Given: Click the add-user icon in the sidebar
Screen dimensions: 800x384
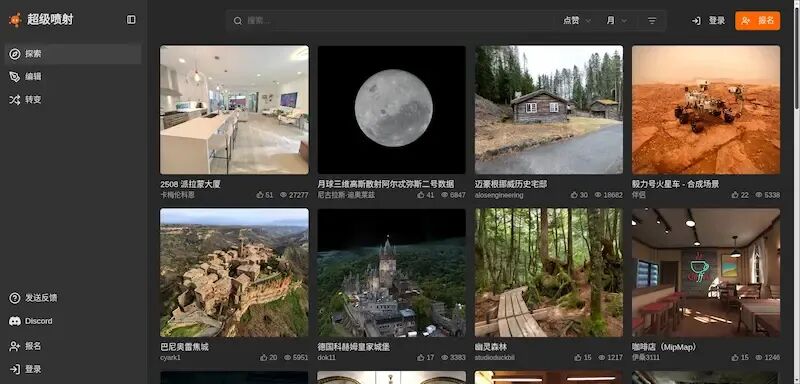Looking at the screenshot, I should pos(15,346).
